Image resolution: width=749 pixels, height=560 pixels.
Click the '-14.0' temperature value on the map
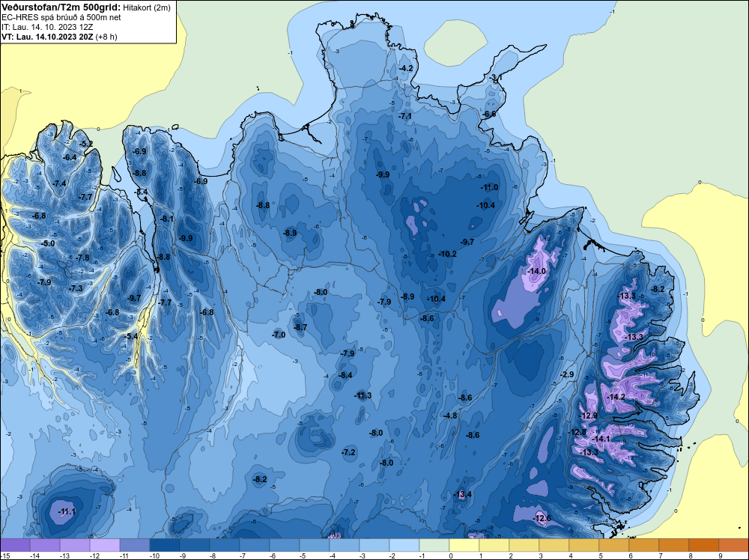(536, 271)
